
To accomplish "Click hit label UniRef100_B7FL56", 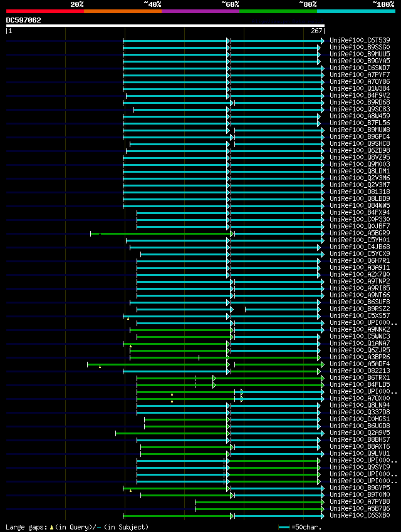I will [360, 123].
